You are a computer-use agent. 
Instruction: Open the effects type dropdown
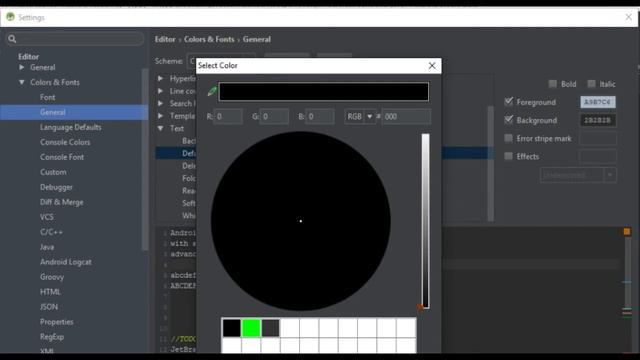[578, 175]
